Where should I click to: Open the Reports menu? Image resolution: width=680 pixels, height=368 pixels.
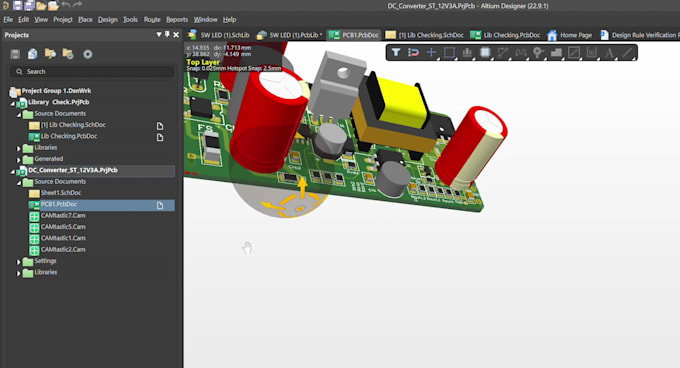coord(177,20)
